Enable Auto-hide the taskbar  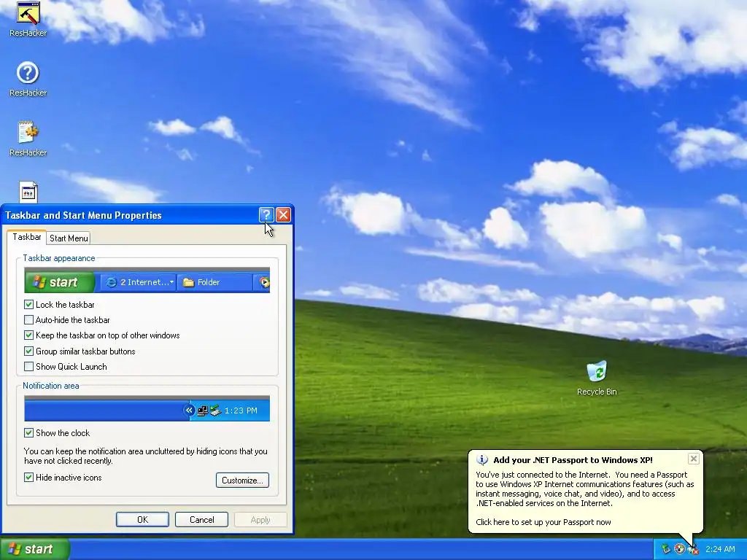tap(28, 320)
